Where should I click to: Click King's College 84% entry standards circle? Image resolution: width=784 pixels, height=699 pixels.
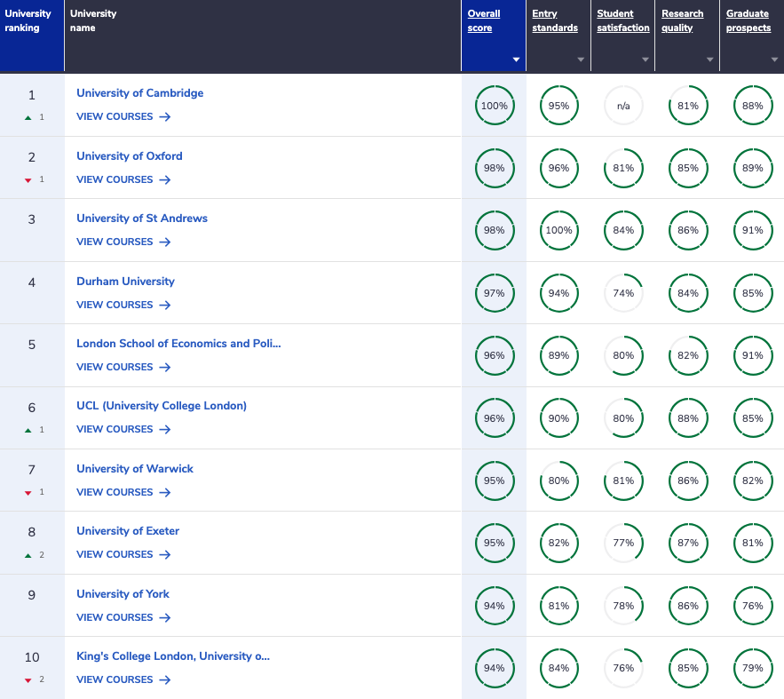559,668
